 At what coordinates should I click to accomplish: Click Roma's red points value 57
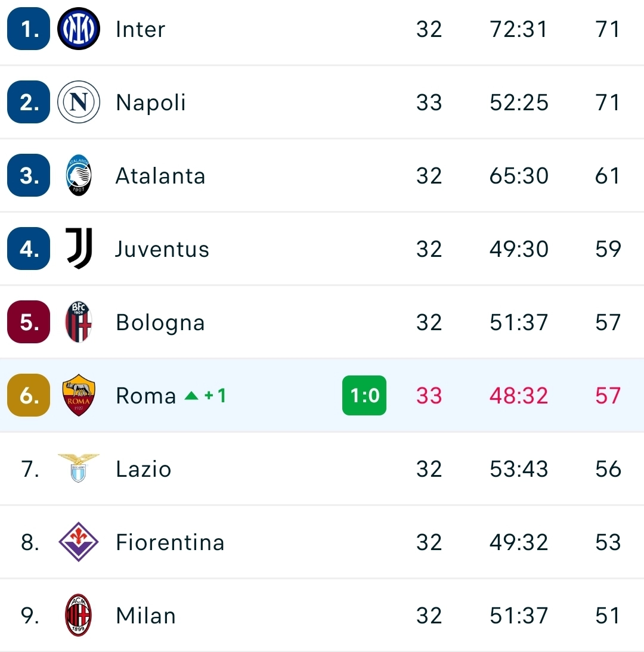pyautogui.click(x=608, y=396)
